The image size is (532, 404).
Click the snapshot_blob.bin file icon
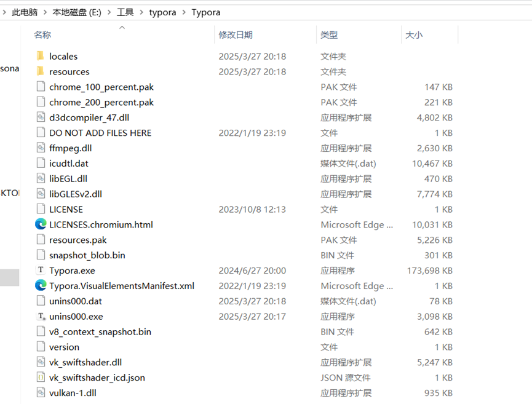coord(41,255)
